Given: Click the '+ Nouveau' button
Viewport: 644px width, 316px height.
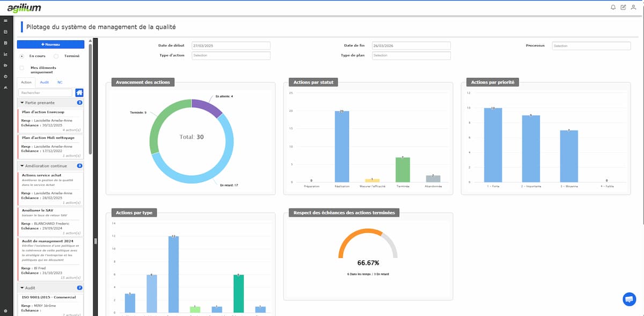Looking at the screenshot, I should click(x=50, y=44).
